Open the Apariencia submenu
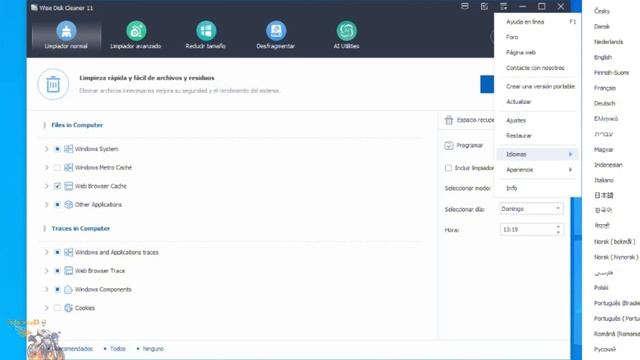The height and width of the screenshot is (360, 640). 537,170
